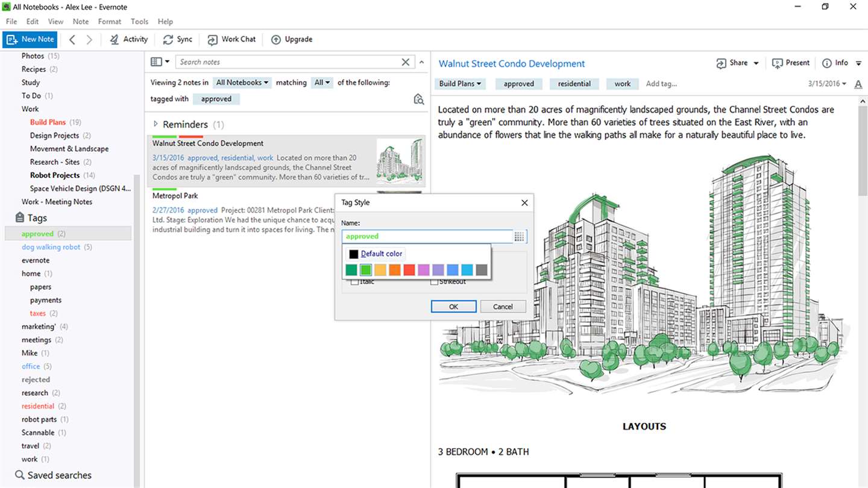868x488 pixels.
Task: Pick the orange color swatch
Action: click(394, 270)
